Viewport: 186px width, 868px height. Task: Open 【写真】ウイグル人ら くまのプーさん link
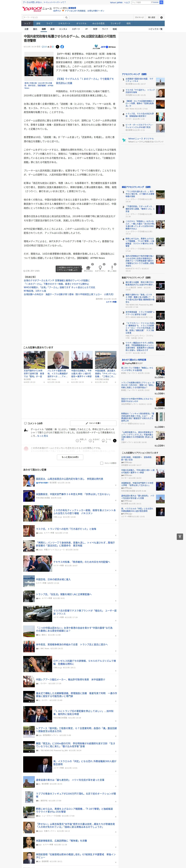[x=85, y=81]
